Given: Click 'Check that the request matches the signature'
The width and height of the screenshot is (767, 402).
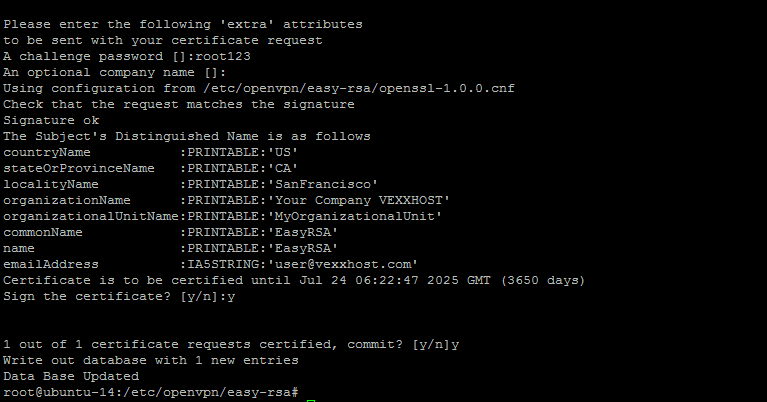Looking at the screenshot, I should (178, 103).
